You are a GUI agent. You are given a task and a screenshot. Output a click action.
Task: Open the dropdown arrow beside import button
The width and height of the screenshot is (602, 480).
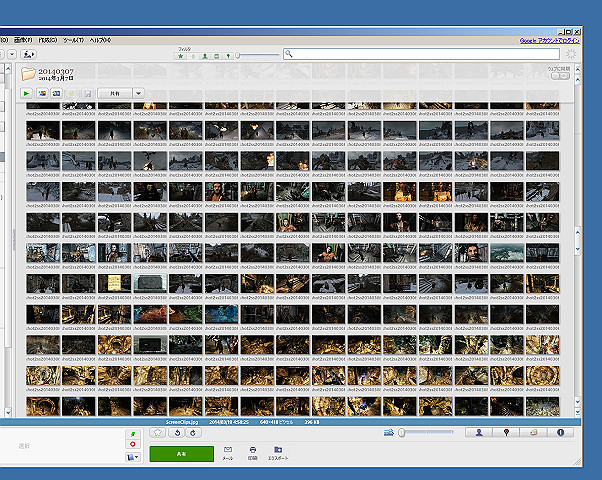[x=12, y=55]
